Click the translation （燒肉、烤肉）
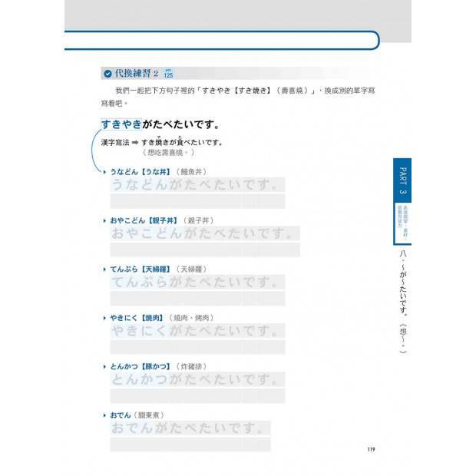This screenshot has width=476, height=476. pos(192,318)
